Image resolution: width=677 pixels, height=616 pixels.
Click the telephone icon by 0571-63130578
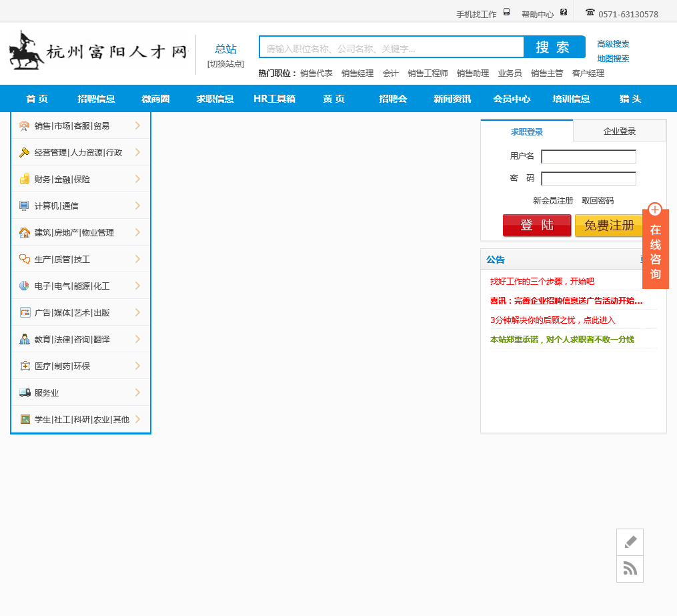click(590, 12)
